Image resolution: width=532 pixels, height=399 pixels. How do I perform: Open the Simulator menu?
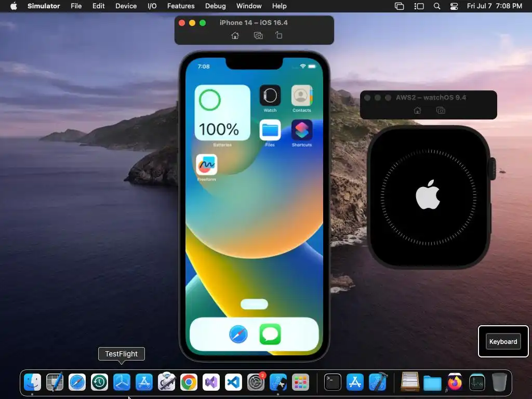click(44, 6)
